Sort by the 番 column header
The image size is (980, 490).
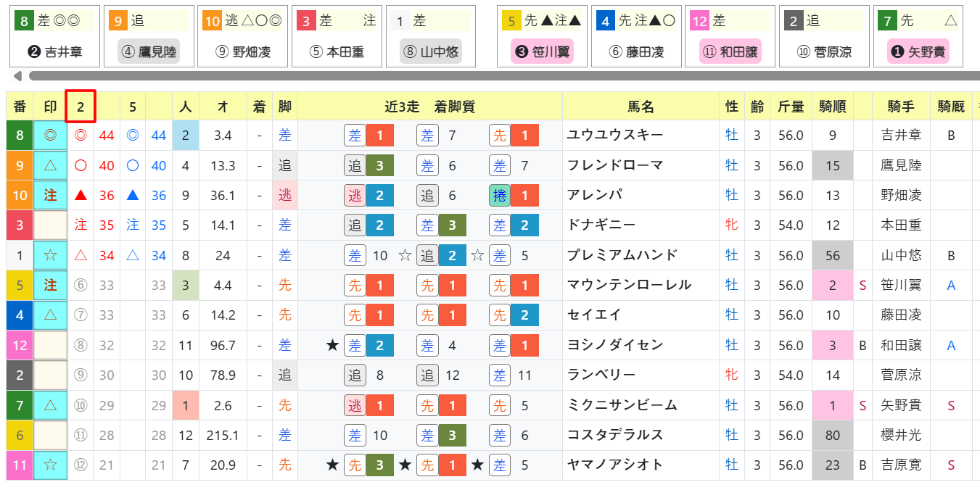tap(20, 107)
